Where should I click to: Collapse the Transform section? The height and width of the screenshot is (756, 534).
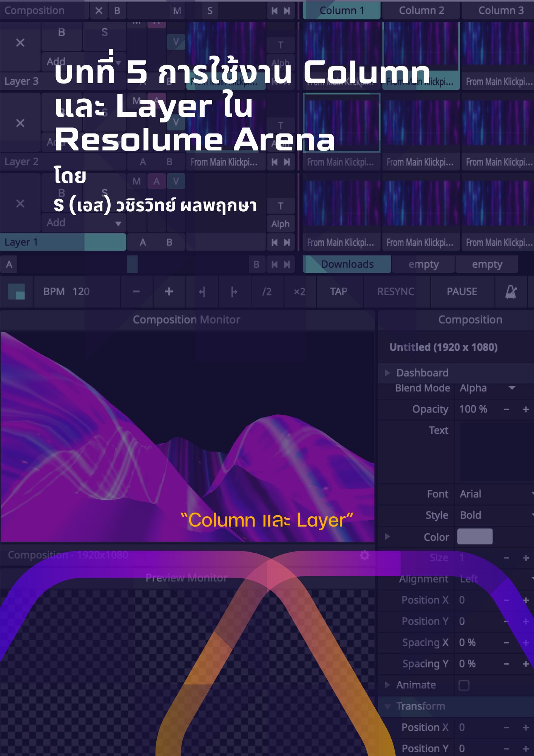point(387,706)
